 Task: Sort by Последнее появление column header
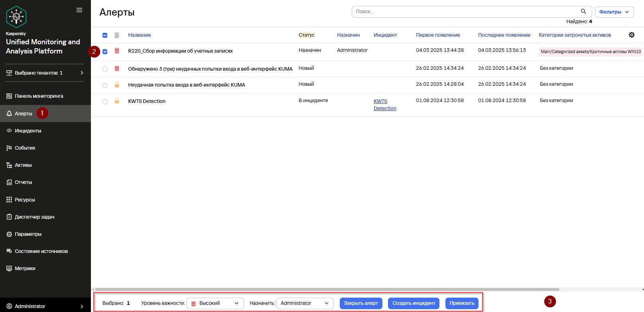(504, 35)
